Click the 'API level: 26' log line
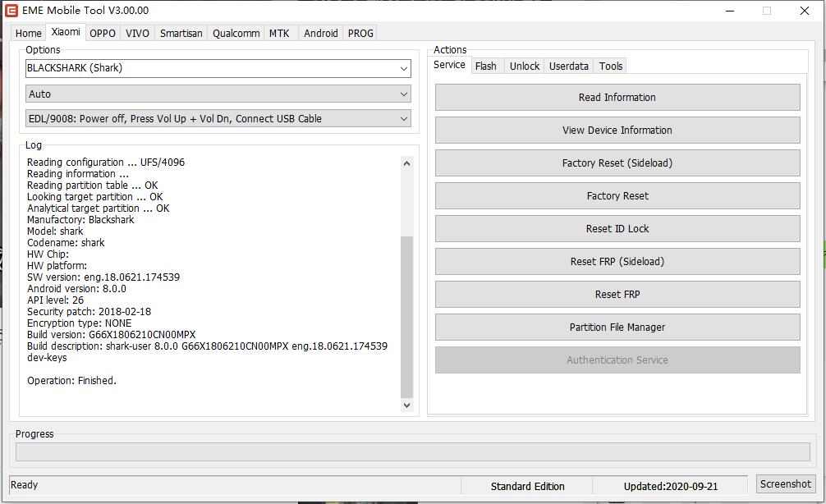 [x=55, y=300]
